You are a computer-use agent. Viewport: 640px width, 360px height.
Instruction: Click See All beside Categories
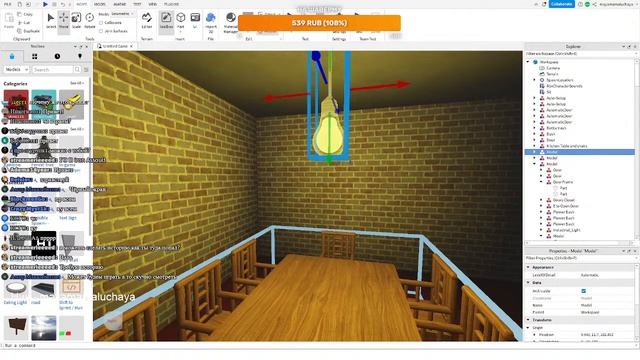coord(76,83)
